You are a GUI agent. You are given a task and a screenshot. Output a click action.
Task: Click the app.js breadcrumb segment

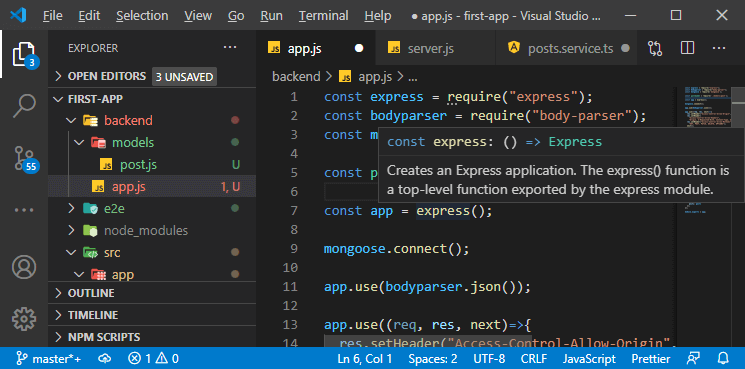[x=375, y=76]
